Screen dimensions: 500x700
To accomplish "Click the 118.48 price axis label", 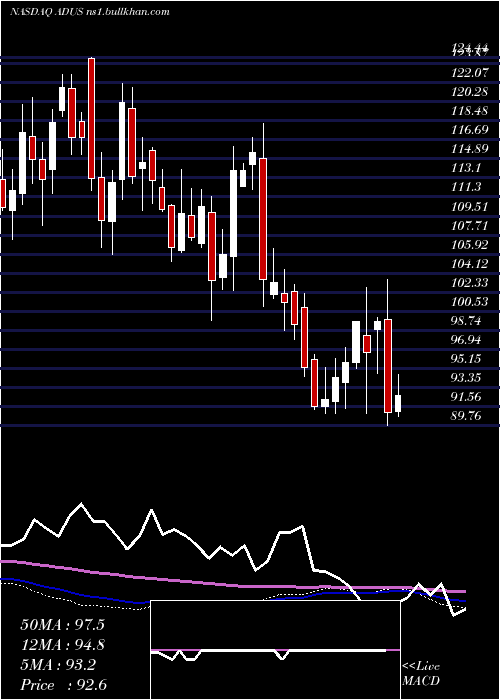I will tap(471, 110).
